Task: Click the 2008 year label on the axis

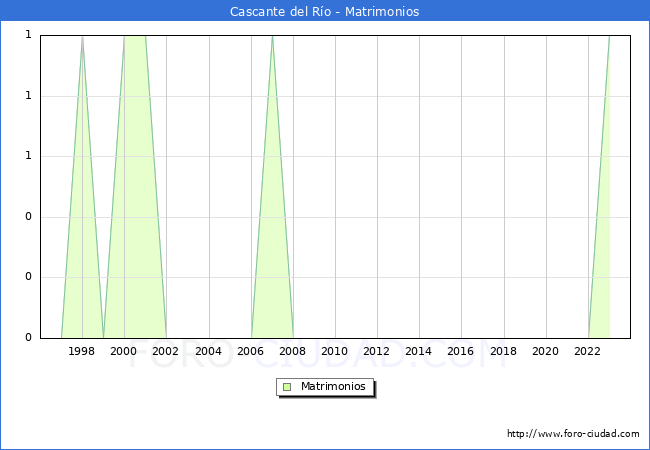Action: (x=293, y=351)
